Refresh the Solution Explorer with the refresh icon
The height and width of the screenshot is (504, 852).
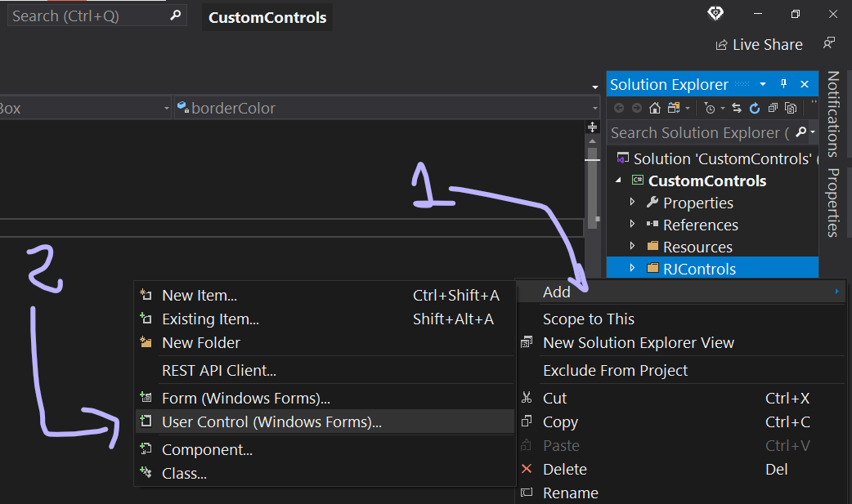(754, 107)
